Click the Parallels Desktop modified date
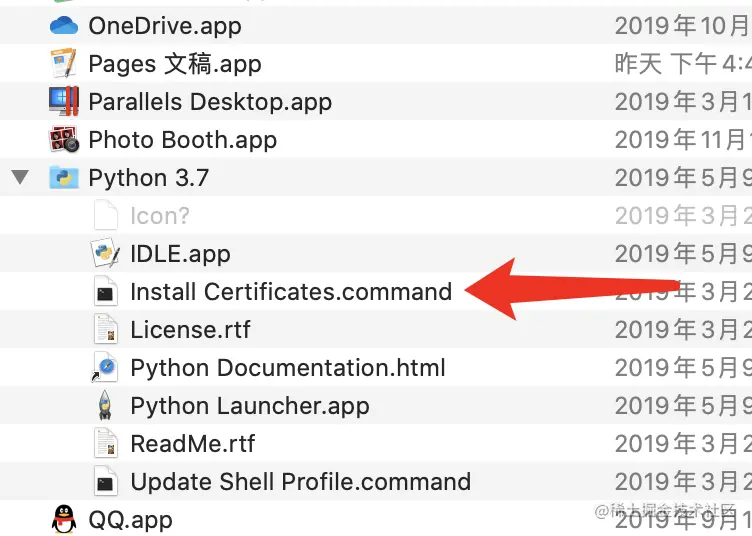Screen dimensions: 752x536 point(683,102)
